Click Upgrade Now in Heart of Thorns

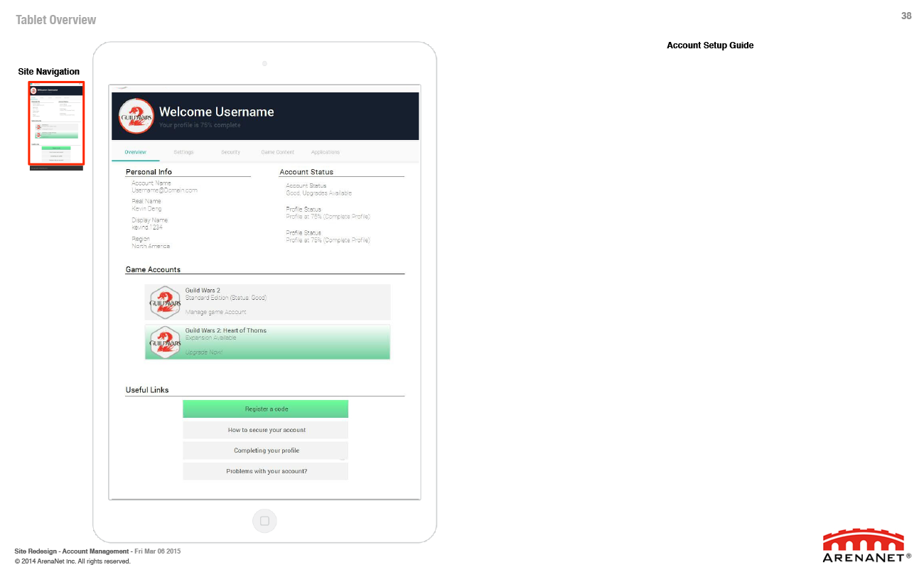tap(204, 352)
